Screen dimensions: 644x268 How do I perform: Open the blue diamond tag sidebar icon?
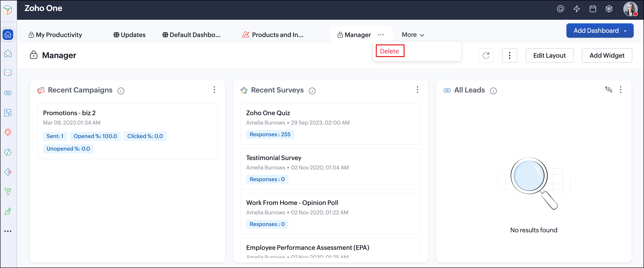pos(8,172)
